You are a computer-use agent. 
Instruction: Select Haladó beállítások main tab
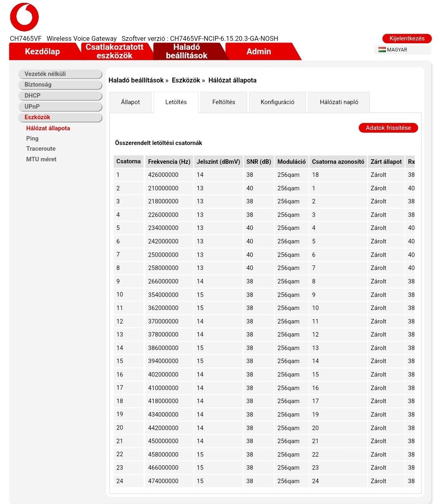pos(187,51)
